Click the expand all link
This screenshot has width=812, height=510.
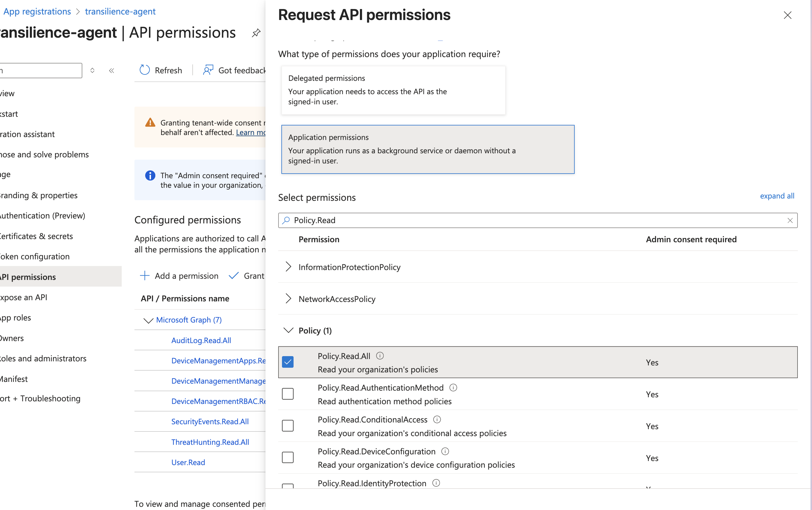pyautogui.click(x=777, y=196)
